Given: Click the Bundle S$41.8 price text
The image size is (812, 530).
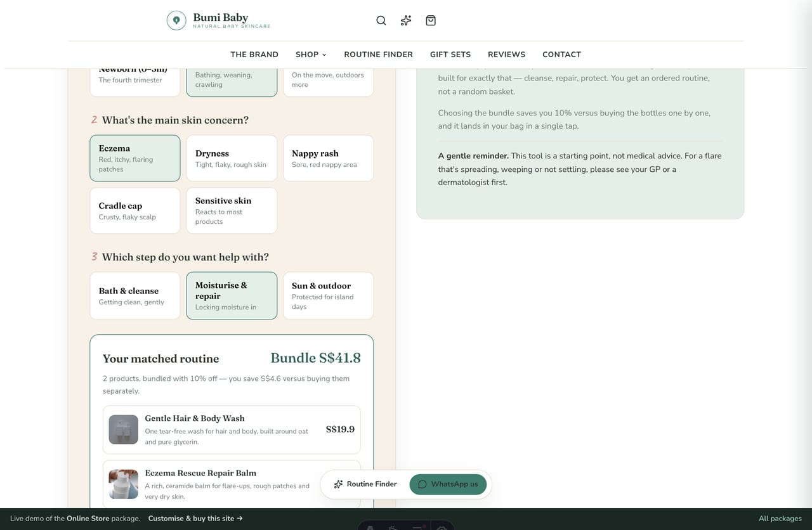Looking at the screenshot, I should pos(316,358).
